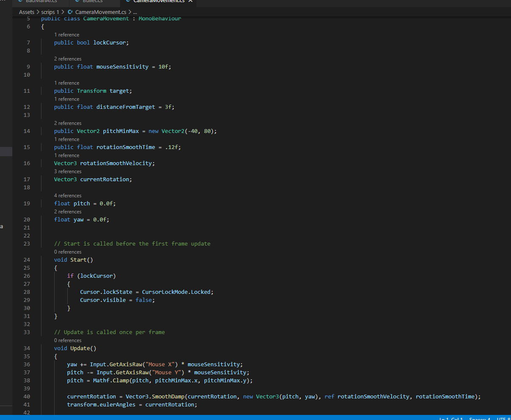Viewport: 511px width, 420px height.
Task: Click the C# icon on the CameraMovement.cs tab
Action: click(128, 2)
